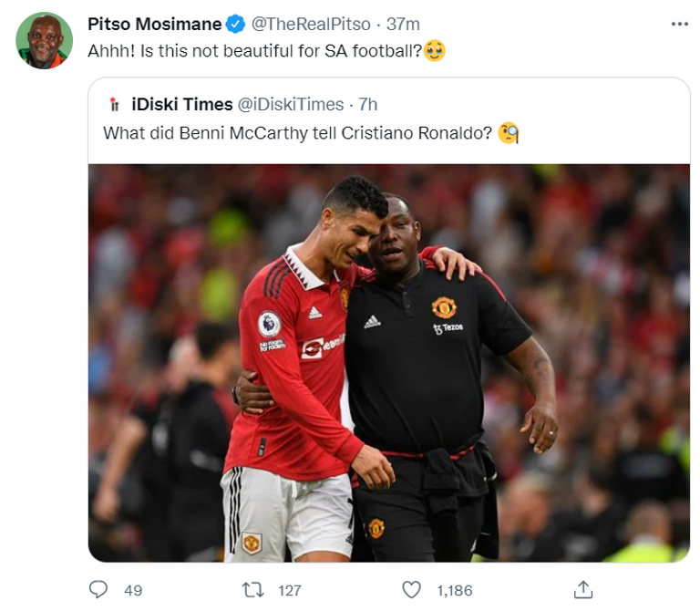Open the iDiski Times small avatar icon

[x=114, y=104]
